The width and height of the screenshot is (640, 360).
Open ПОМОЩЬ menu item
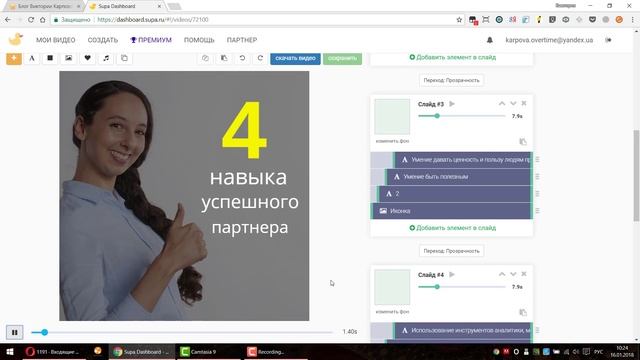coord(199,40)
